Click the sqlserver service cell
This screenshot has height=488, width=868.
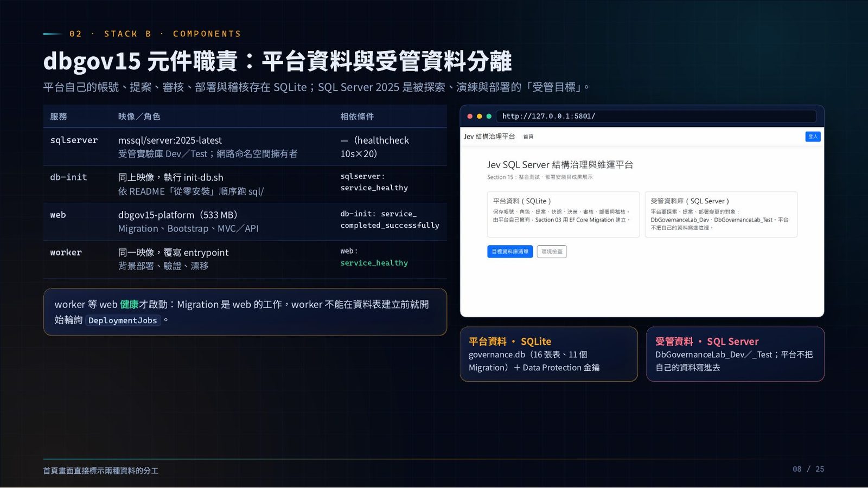[74, 140]
